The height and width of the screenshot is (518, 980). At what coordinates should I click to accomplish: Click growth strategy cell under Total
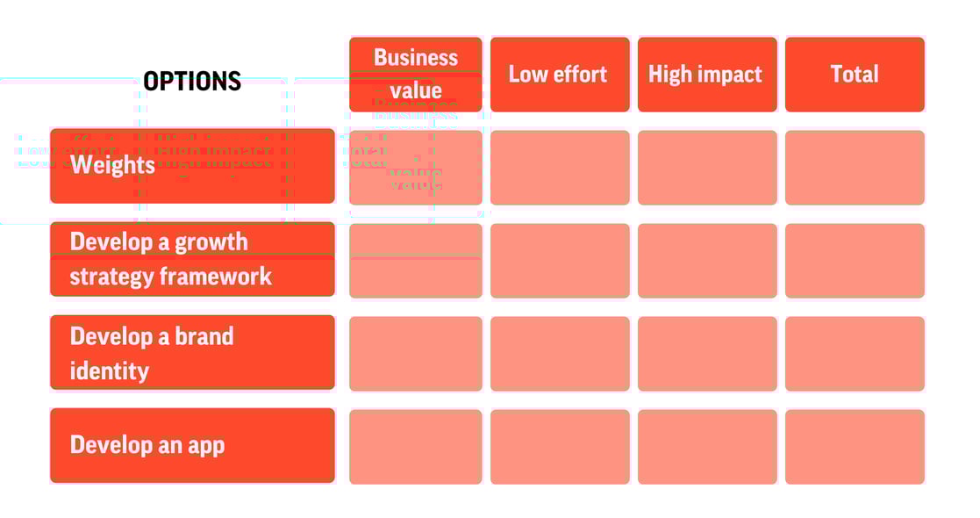pyautogui.click(x=855, y=261)
